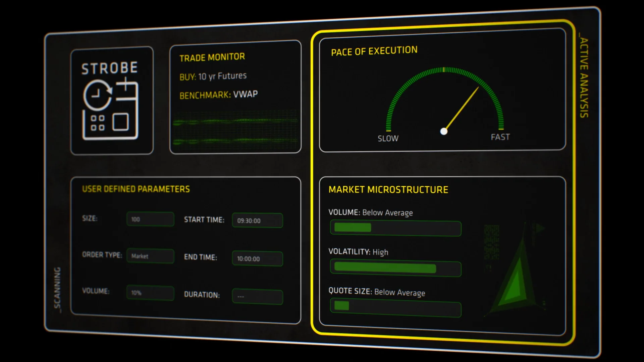
Task: Click the Market Microstructure heading
Action: pyautogui.click(x=388, y=190)
